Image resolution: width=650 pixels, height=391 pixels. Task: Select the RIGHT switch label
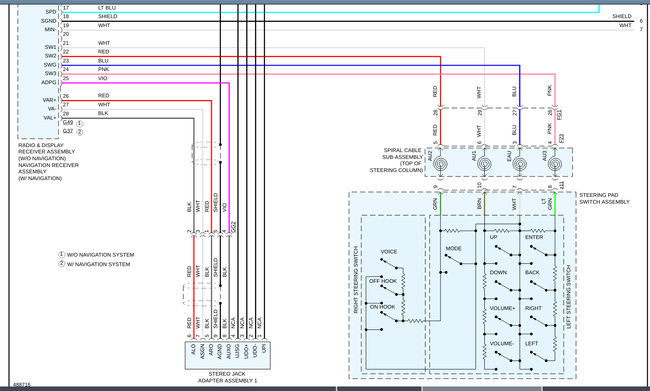tap(533, 308)
